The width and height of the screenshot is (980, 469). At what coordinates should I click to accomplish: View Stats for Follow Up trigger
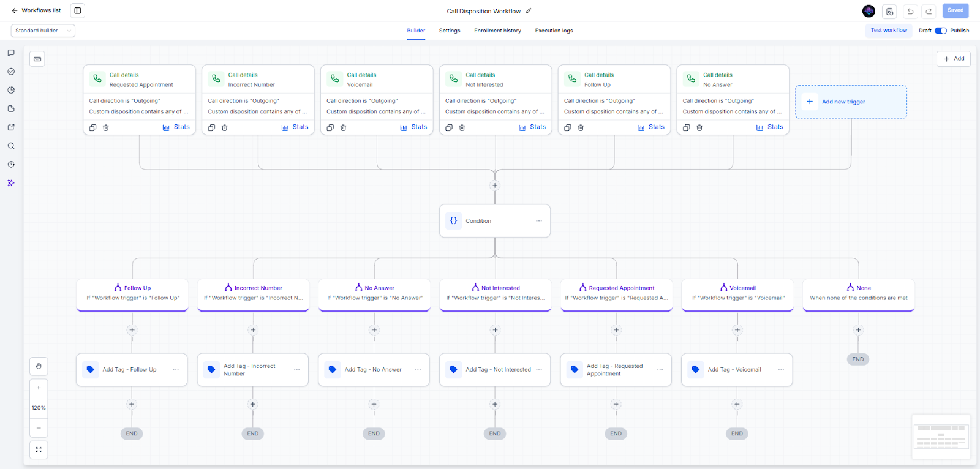[x=651, y=127]
